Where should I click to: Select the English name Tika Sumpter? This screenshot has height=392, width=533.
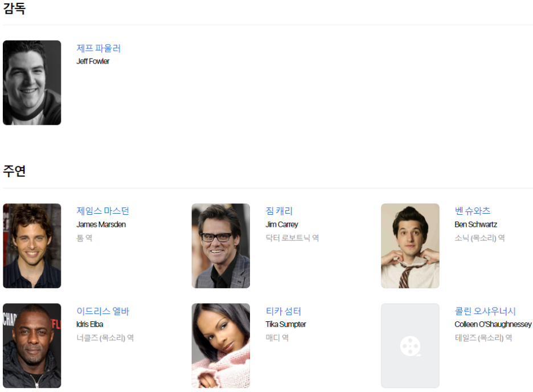click(x=286, y=324)
